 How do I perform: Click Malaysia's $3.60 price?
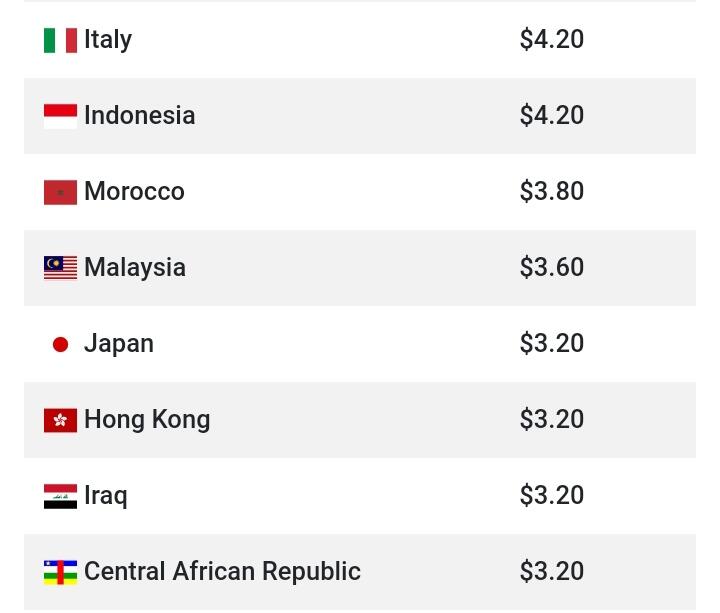coord(552,267)
